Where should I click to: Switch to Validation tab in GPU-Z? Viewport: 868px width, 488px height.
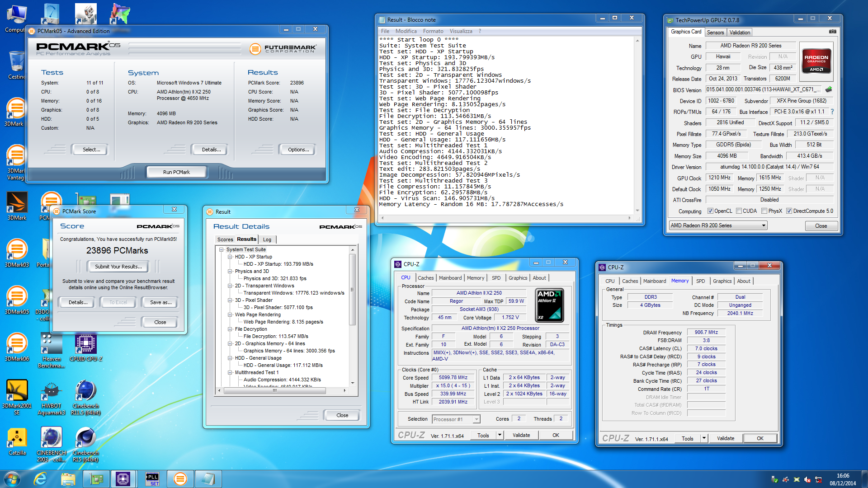[x=740, y=32]
